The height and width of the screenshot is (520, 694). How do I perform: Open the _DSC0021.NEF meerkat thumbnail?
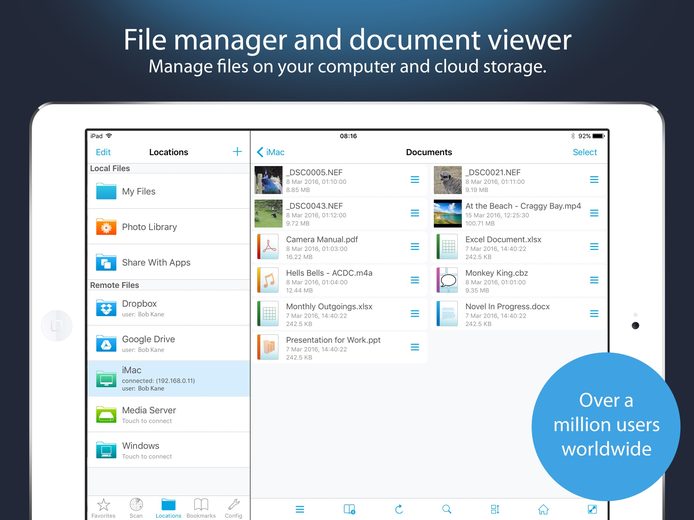click(447, 180)
